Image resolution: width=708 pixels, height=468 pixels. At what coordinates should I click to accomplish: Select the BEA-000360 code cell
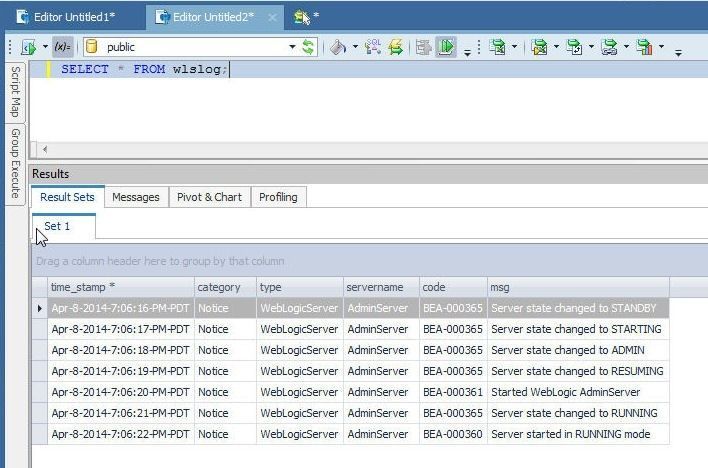[452, 434]
